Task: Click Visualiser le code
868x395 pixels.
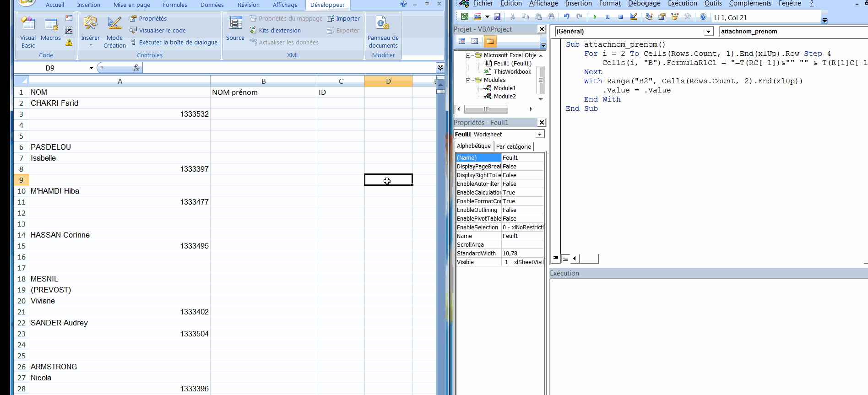Action: 158,30
